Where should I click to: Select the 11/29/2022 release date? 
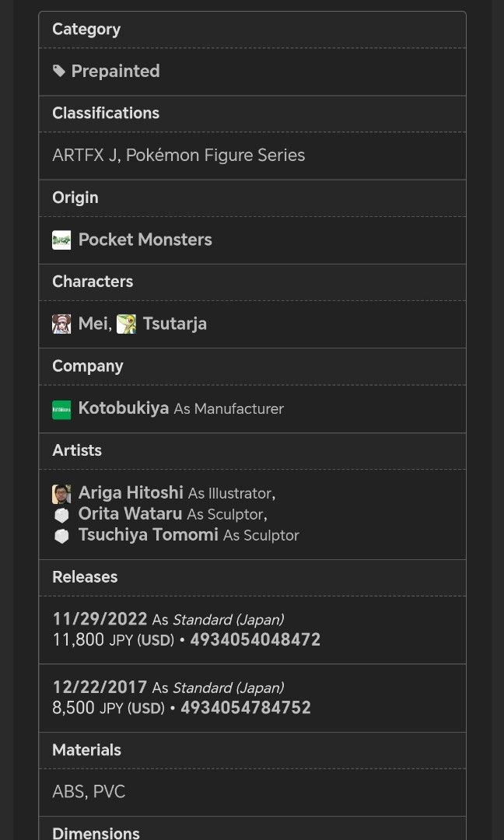[x=100, y=619]
